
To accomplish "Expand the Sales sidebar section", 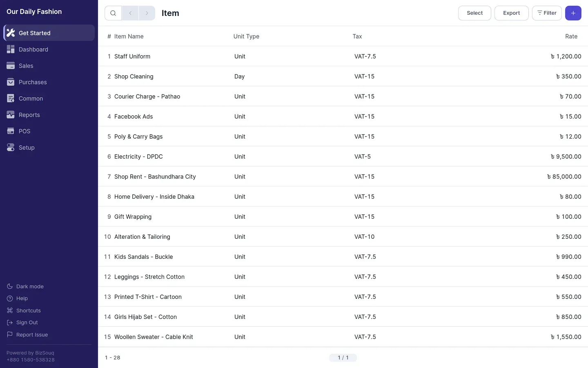I will (49, 65).
